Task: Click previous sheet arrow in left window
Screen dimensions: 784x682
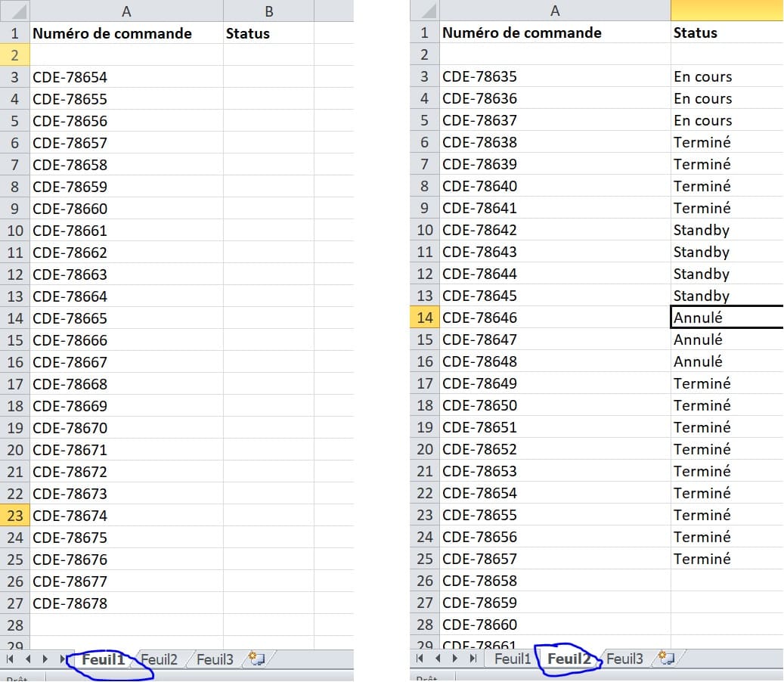Action: [28, 659]
